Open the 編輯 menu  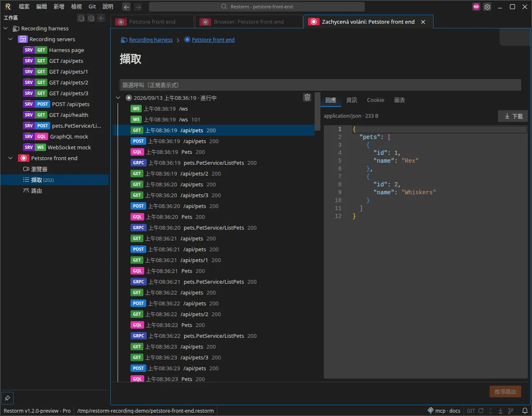click(42, 7)
